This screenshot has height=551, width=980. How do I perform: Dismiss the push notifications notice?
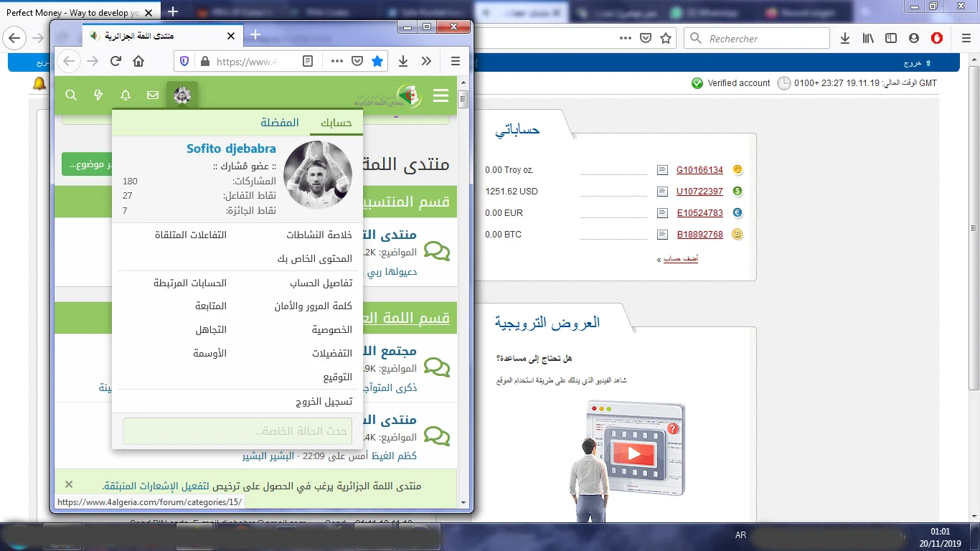pyautogui.click(x=69, y=484)
